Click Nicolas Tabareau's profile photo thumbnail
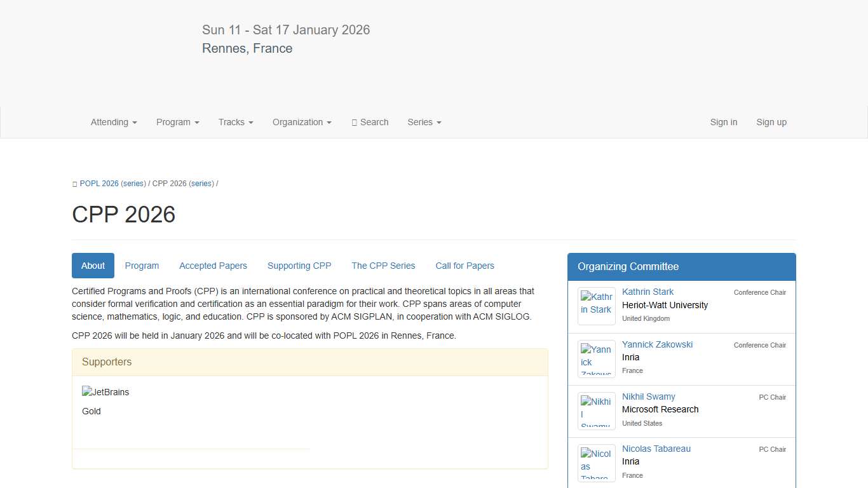The height and width of the screenshot is (488, 868). (x=596, y=463)
